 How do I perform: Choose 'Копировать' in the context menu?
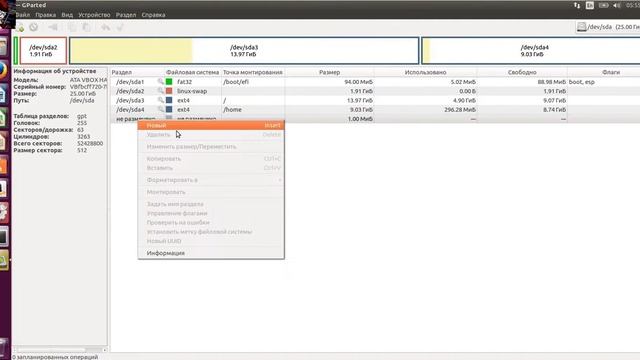point(211,159)
